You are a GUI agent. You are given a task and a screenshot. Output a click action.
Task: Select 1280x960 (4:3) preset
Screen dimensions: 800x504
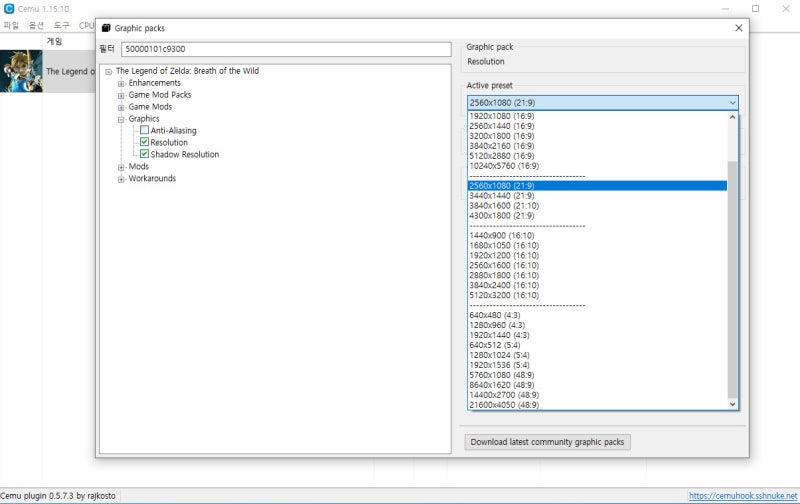(x=597, y=325)
